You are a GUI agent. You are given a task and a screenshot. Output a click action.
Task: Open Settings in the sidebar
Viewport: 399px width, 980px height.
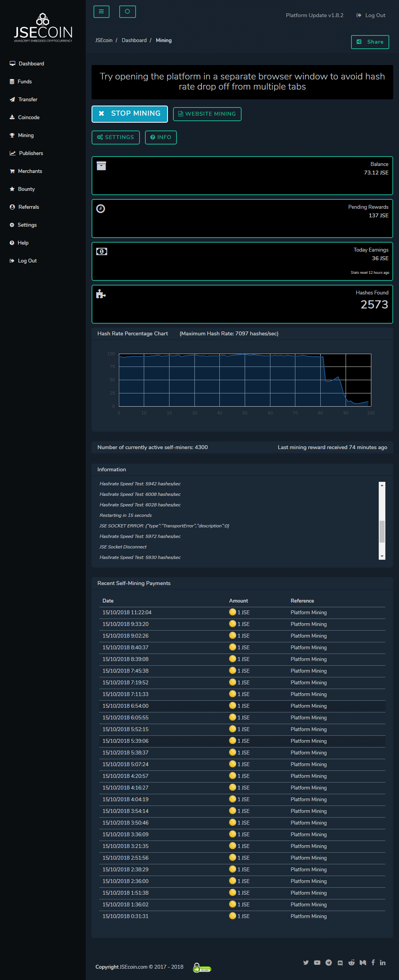pyautogui.click(x=27, y=225)
